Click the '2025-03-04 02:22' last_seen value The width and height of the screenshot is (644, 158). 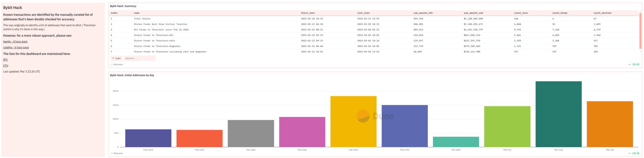click(368, 30)
